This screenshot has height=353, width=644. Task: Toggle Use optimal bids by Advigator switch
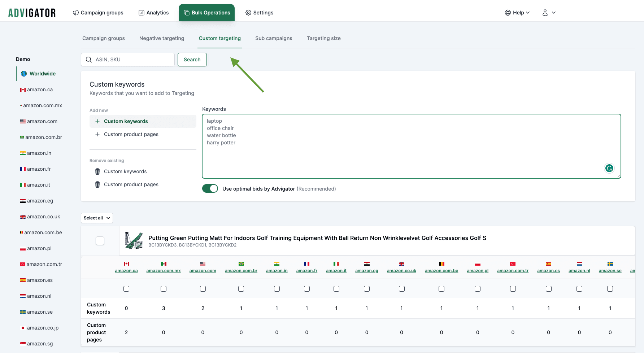coord(210,188)
